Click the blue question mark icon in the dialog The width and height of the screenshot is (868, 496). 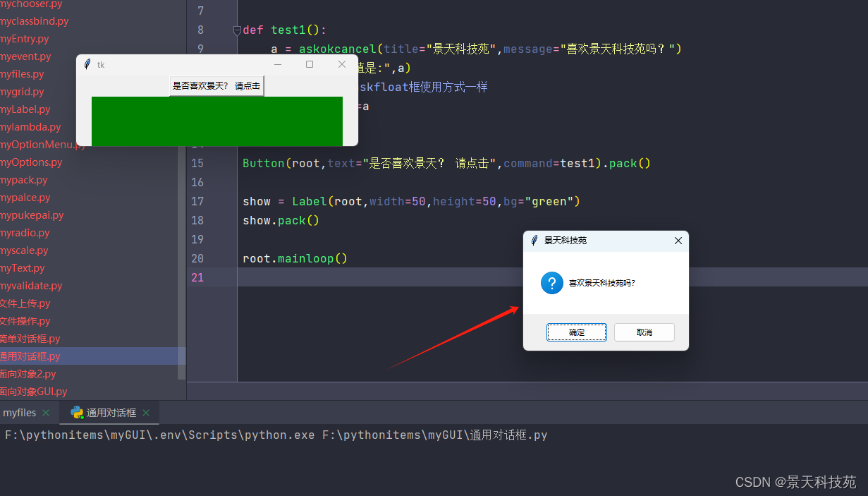(x=551, y=283)
